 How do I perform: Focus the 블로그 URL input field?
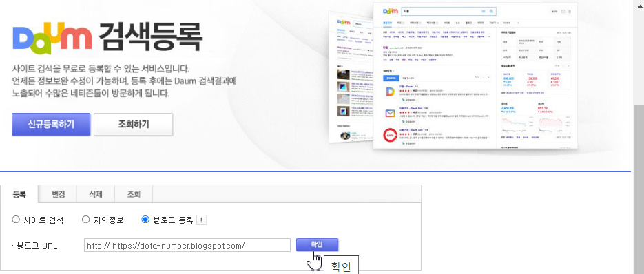click(187, 246)
